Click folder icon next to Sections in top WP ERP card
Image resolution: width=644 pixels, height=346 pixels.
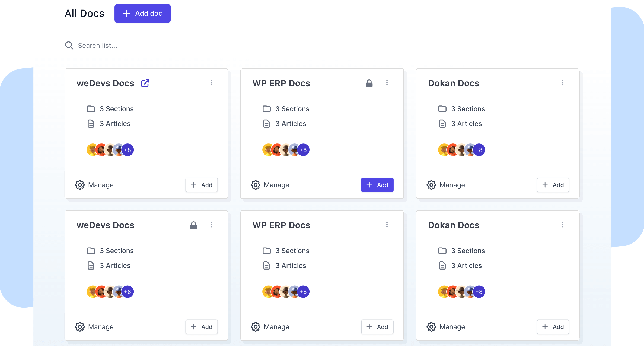pos(267,109)
